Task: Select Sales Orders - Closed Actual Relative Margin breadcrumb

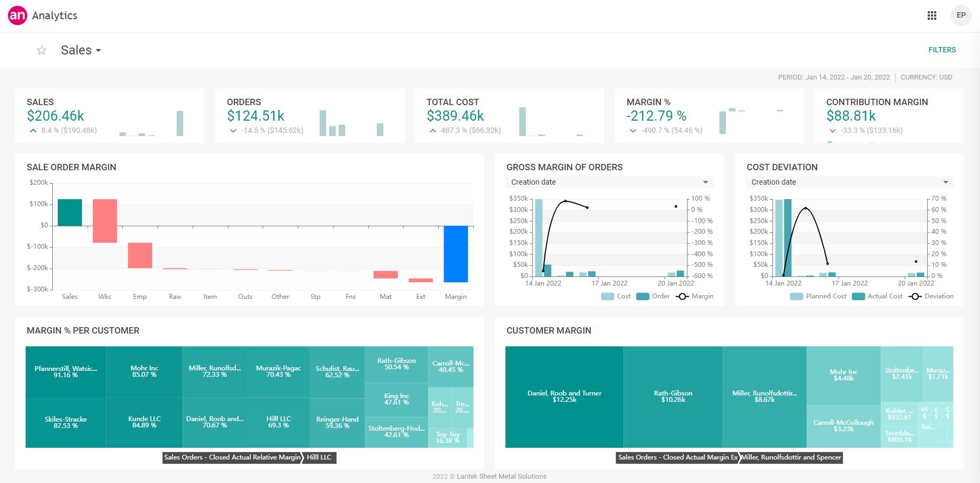Action: click(x=232, y=457)
